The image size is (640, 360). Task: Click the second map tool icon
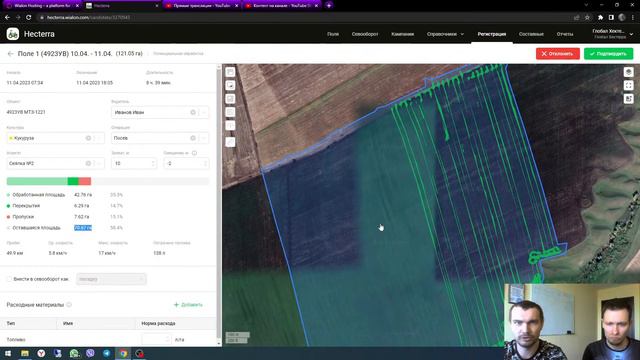coord(231,85)
